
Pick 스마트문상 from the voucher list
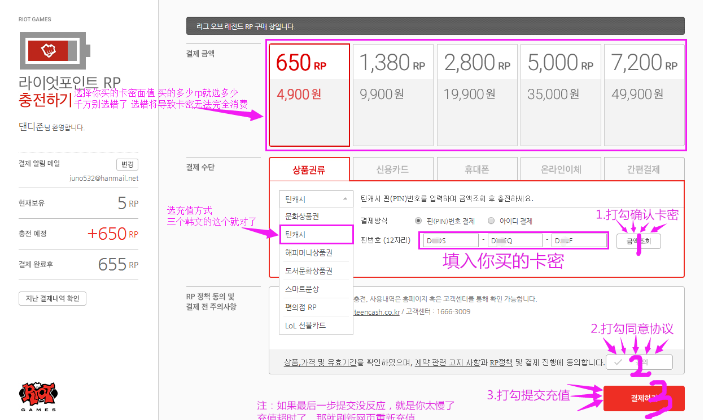tap(316, 289)
